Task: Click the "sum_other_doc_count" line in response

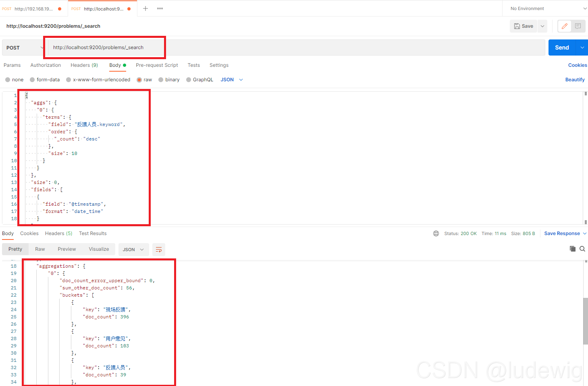Action: coord(97,288)
